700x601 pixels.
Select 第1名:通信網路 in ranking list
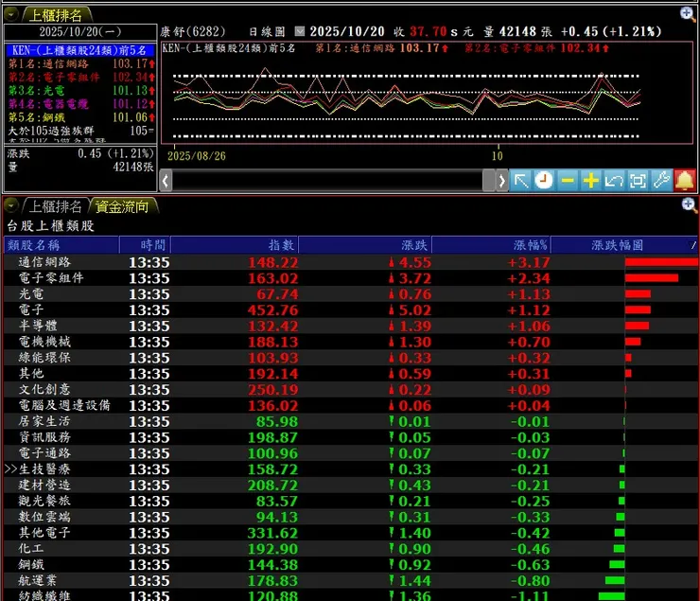tap(80, 63)
